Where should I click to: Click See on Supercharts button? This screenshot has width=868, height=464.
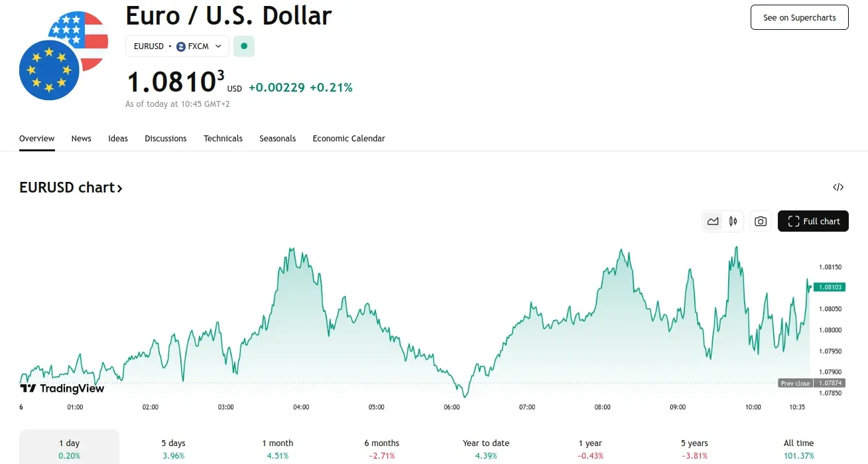tap(799, 18)
